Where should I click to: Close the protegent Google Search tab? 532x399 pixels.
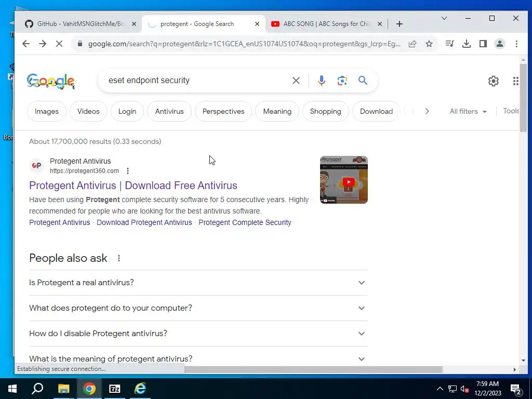257,24
